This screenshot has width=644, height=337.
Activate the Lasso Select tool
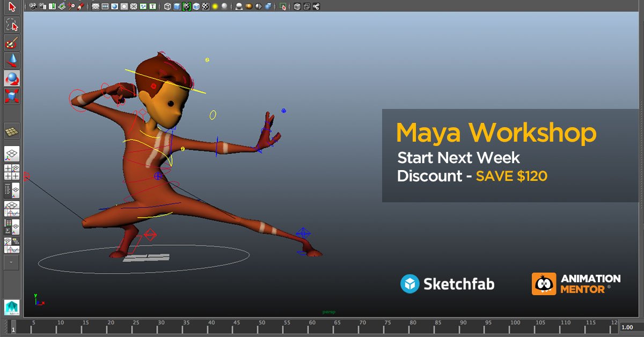click(12, 25)
